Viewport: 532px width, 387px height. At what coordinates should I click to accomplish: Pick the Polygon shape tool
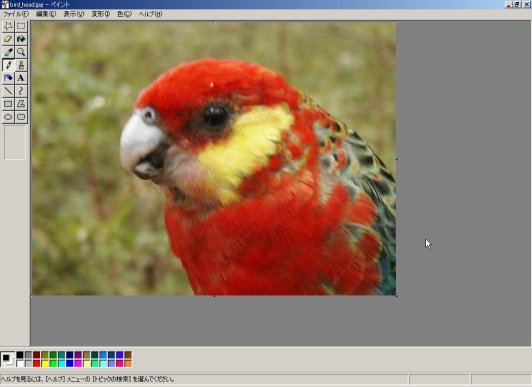point(21,104)
